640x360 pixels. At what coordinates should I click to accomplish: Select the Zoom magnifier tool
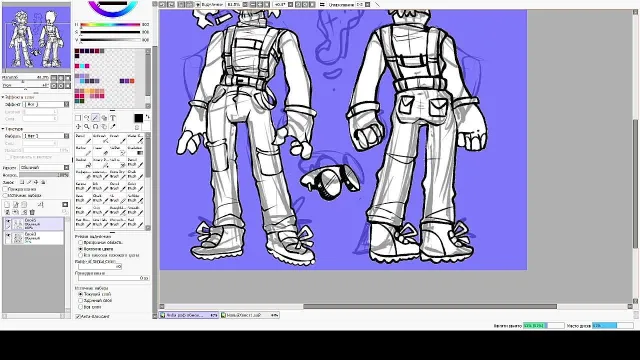87,127
